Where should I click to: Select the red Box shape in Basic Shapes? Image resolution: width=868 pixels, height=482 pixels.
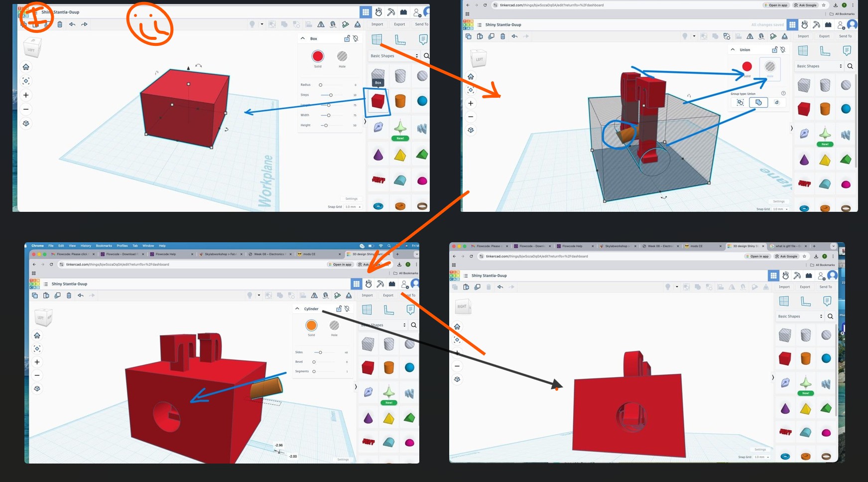tap(377, 101)
